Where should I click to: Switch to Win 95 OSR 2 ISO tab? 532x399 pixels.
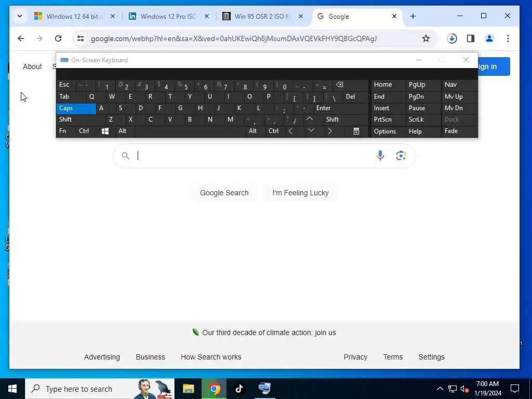262,16
